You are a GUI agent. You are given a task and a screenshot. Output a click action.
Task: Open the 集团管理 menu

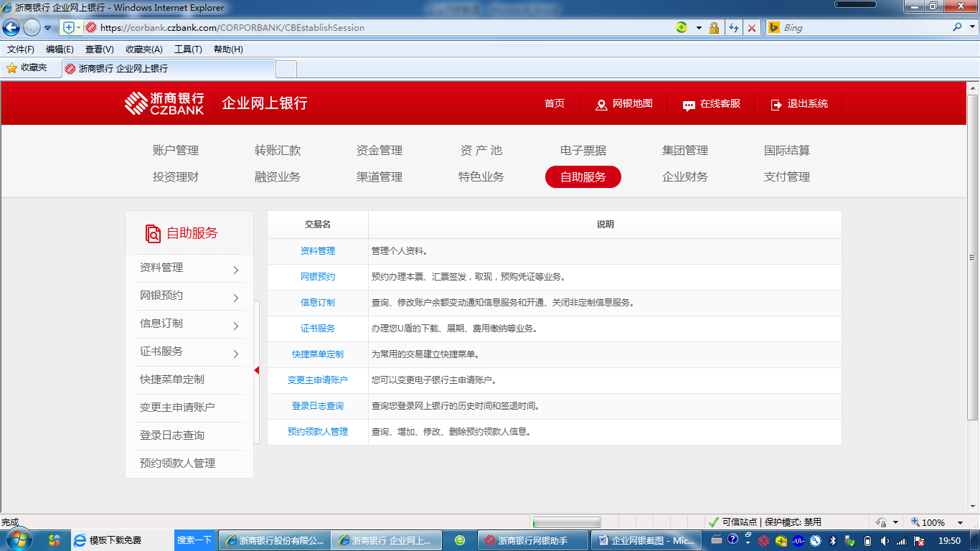[685, 151]
